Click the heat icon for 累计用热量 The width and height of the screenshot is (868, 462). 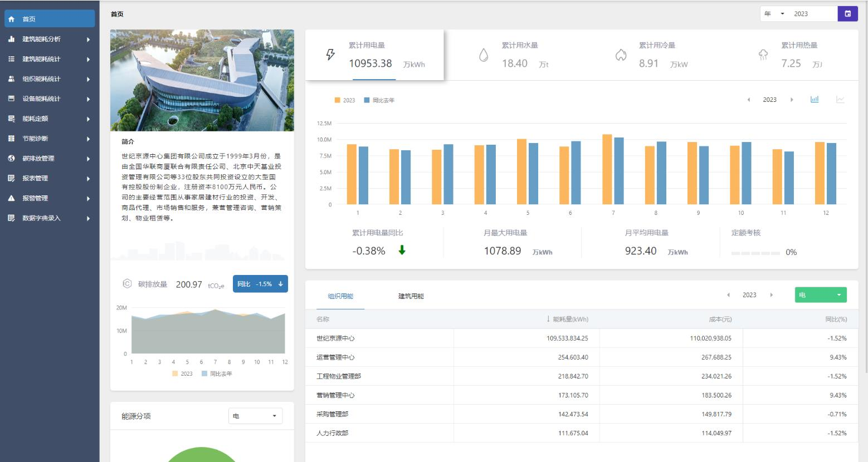[x=763, y=55]
